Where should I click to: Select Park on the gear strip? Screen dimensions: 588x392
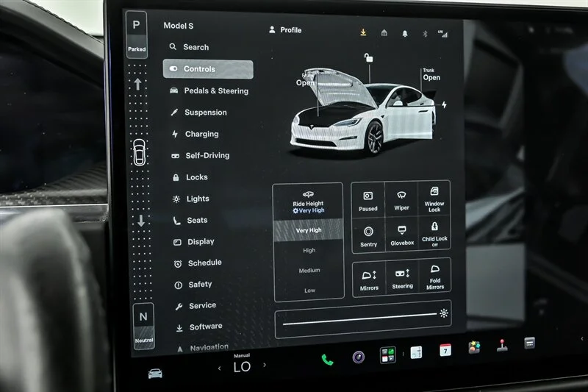pyautogui.click(x=137, y=35)
